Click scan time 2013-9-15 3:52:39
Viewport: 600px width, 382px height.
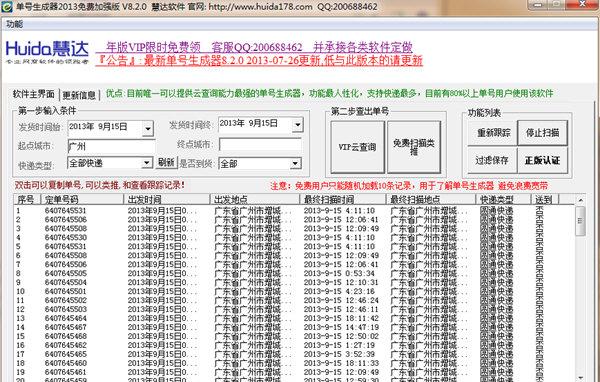pyautogui.click(x=339, y=354)
